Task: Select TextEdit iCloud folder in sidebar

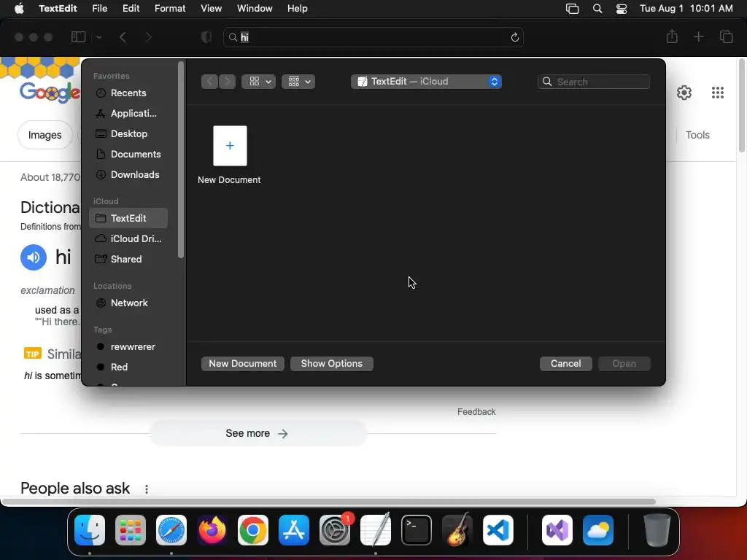Action: [128, 218]
